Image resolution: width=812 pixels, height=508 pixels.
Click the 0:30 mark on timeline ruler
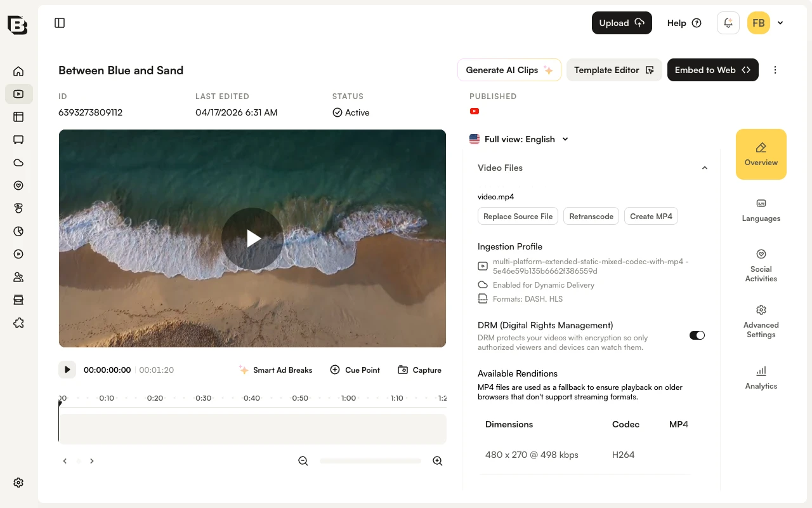204,398
